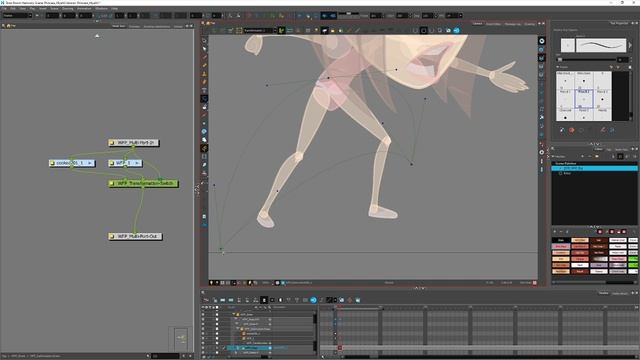640x360 pixels.
Task: Select the WFP_Transformation-Switch node
Action: click(x=143, y=183)
